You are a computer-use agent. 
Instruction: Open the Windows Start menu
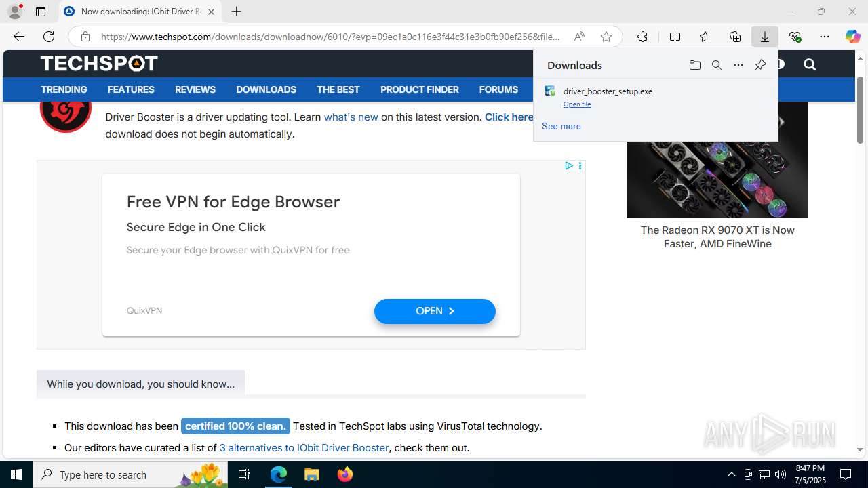point(16,474)
